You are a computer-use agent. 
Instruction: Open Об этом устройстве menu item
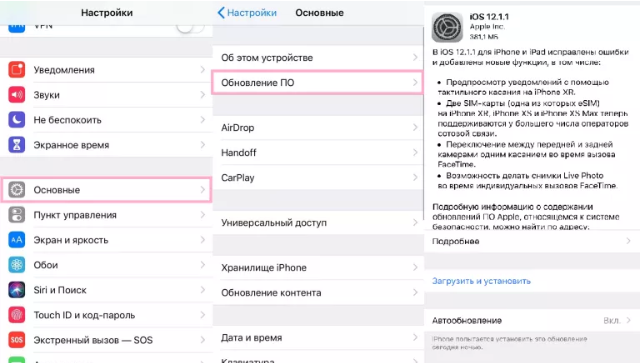coord(318,58)
